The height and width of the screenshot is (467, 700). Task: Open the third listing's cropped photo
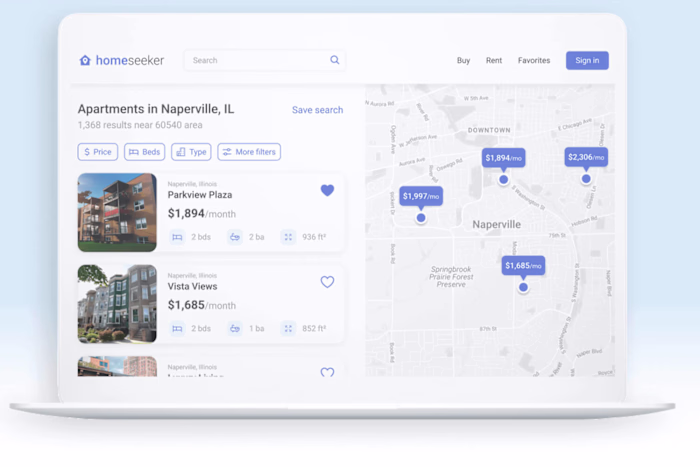[x=117, y=367]
